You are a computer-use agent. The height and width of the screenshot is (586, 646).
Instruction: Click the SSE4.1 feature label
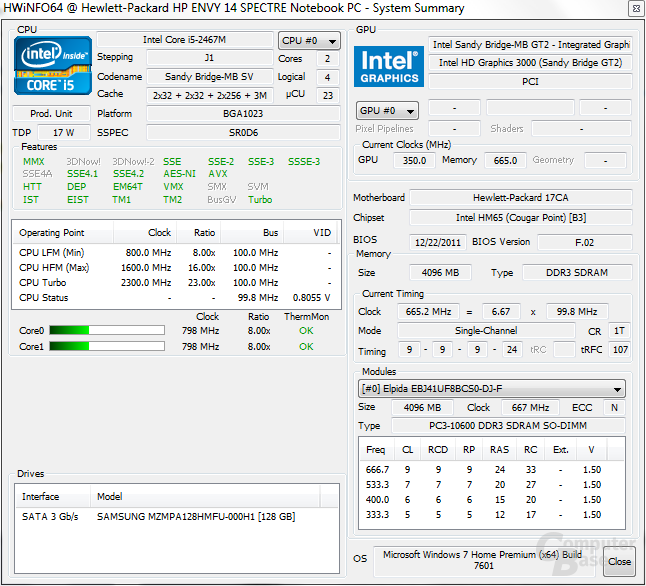pos(82,174)
